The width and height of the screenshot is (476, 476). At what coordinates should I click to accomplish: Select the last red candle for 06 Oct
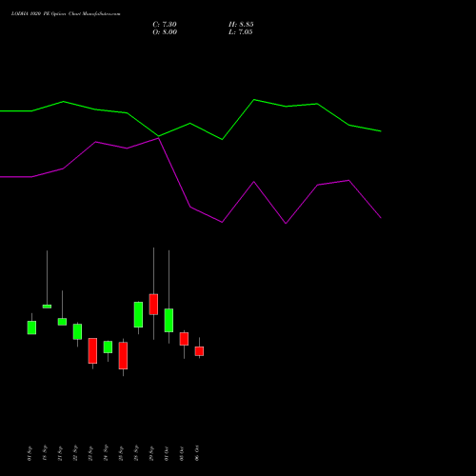coord(199,351)
